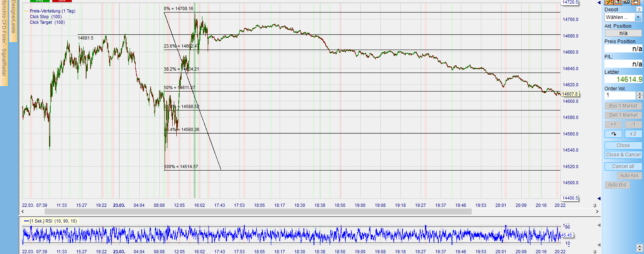Click the -1 volume button

click(633, 125)
